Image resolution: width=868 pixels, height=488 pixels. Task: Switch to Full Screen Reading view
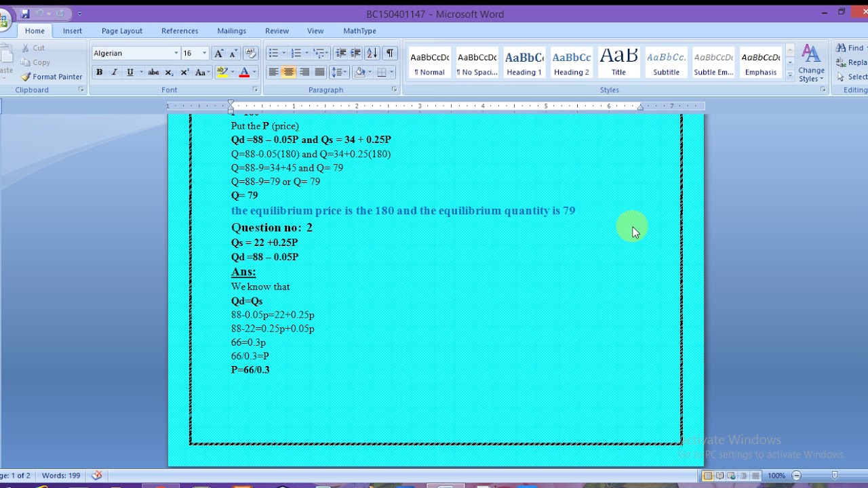720,476
